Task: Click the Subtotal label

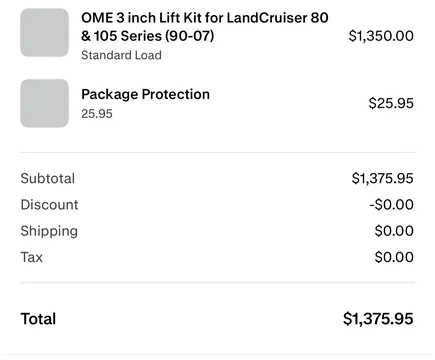Action: (x=48, y=178)
